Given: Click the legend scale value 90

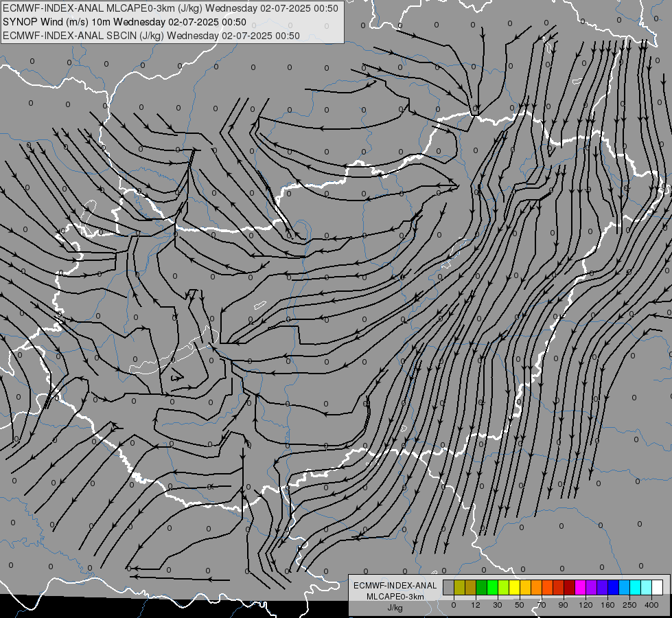Looking at the screenshot, I should point(563,605).
